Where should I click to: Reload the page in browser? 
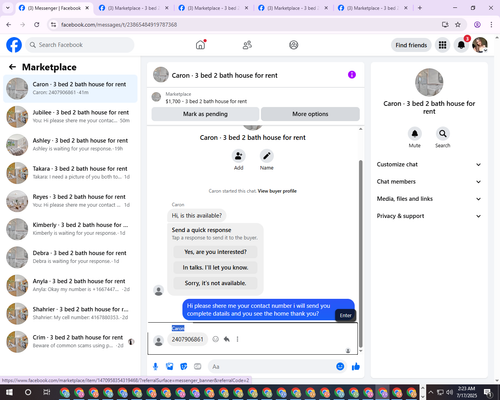coord(37,24)
